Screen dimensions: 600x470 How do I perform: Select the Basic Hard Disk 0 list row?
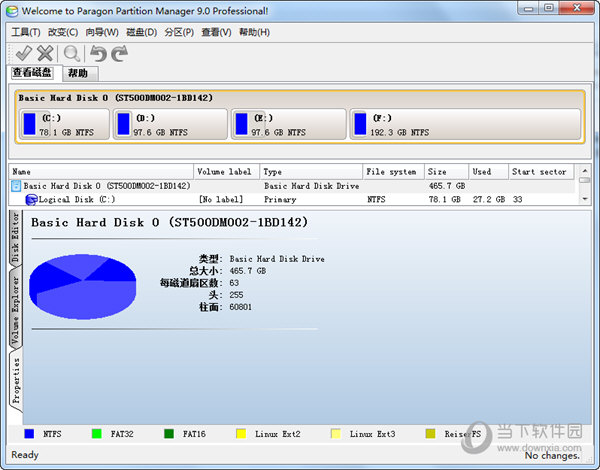(292, 186)
